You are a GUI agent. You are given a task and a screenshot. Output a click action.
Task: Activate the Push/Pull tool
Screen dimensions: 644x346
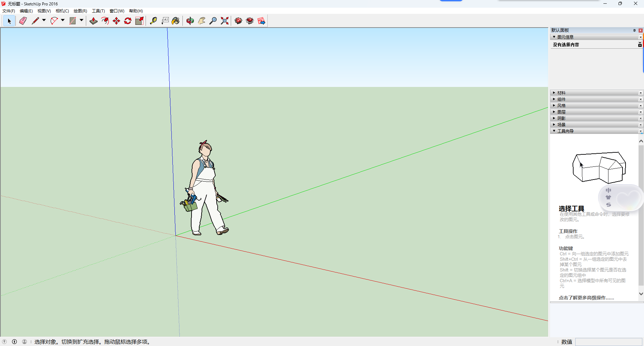pos(94,20)
